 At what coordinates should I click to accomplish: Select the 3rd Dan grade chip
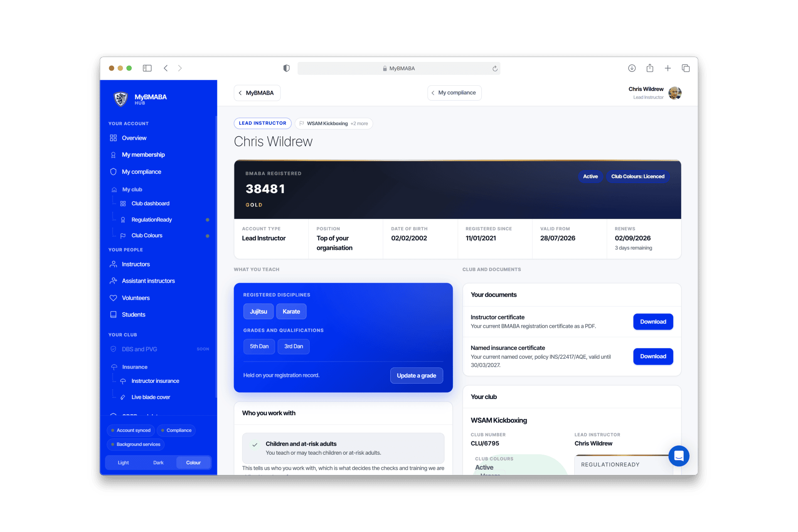pyautogui.click(x=293, y=347)
